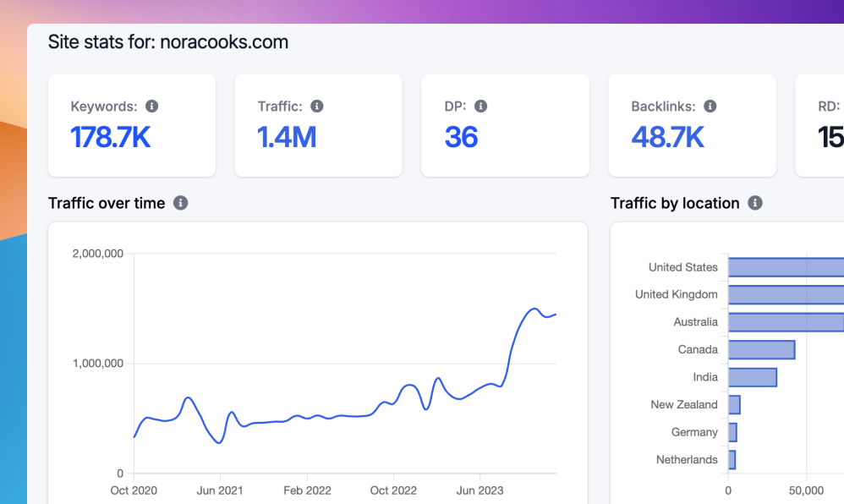This screenshot has width=844, height=504.
Task: Click the info icon next to Keywords
Action: 151,107
